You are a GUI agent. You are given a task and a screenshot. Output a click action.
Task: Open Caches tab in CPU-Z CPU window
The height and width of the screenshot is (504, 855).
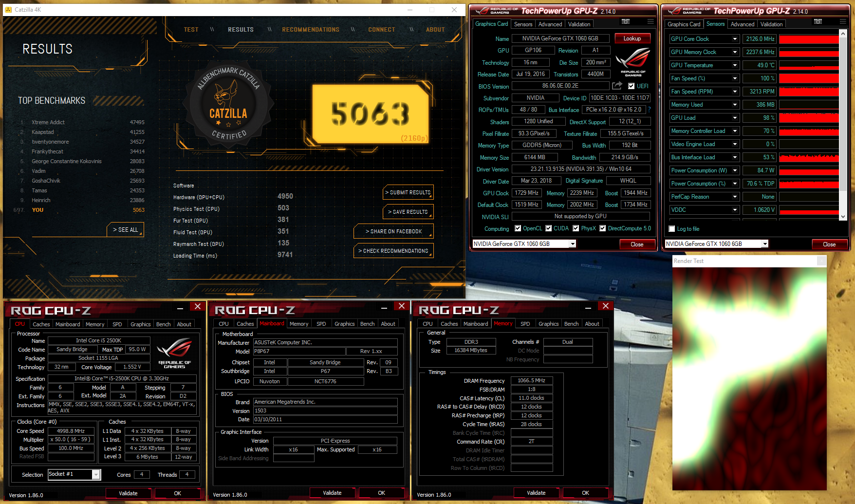click(41, 324)
